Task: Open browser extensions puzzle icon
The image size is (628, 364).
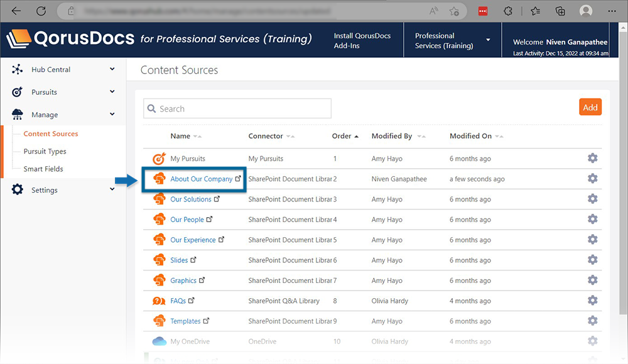Action: coord(508,11)
